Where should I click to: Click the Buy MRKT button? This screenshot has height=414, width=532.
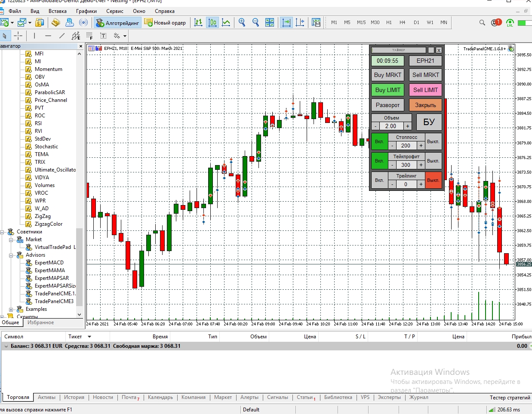point(387,75)
